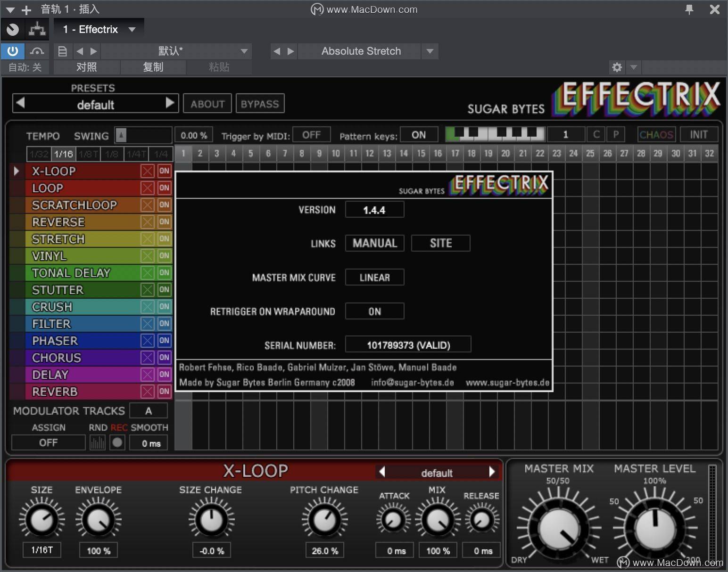This screenshot has height=572, width=728.
Task: Select the 1/8 tempo tab
Action: tap(112, 154)
